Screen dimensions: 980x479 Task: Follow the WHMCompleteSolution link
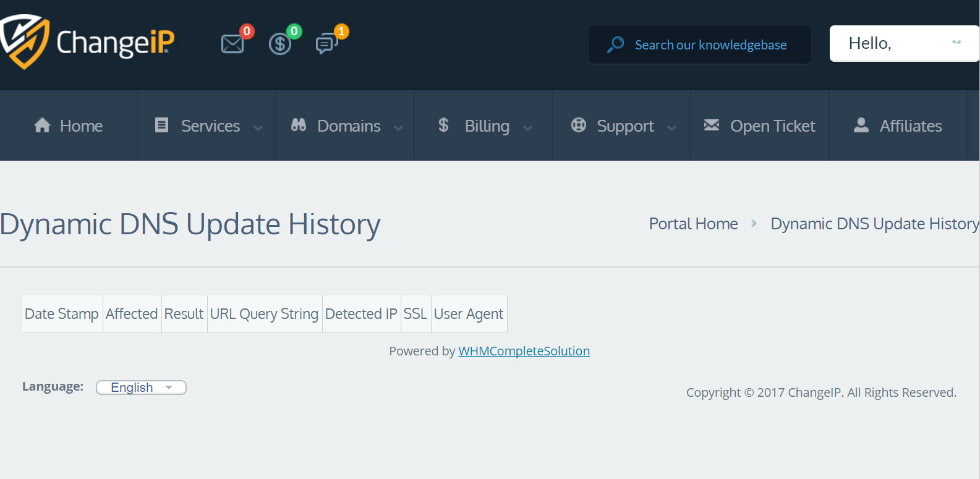[x=524, y=351]
